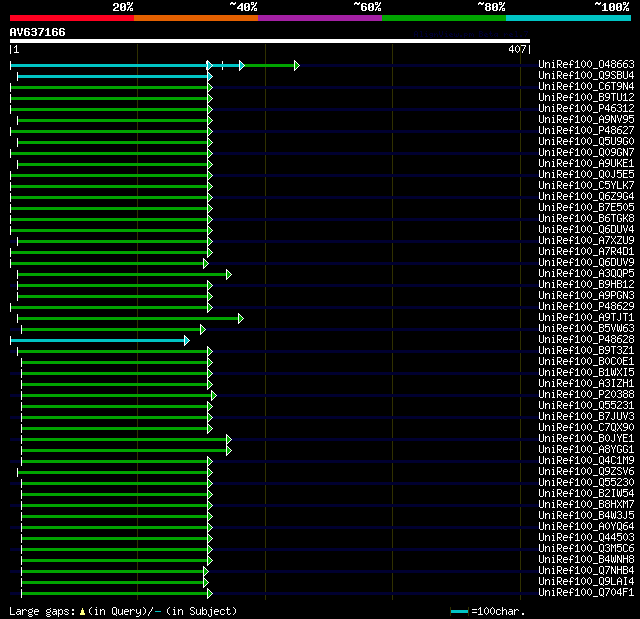640x619 pixels.
Task: Click the UniRef100_Q5U9G0 subject name
Action: click(x=586, y=141)
